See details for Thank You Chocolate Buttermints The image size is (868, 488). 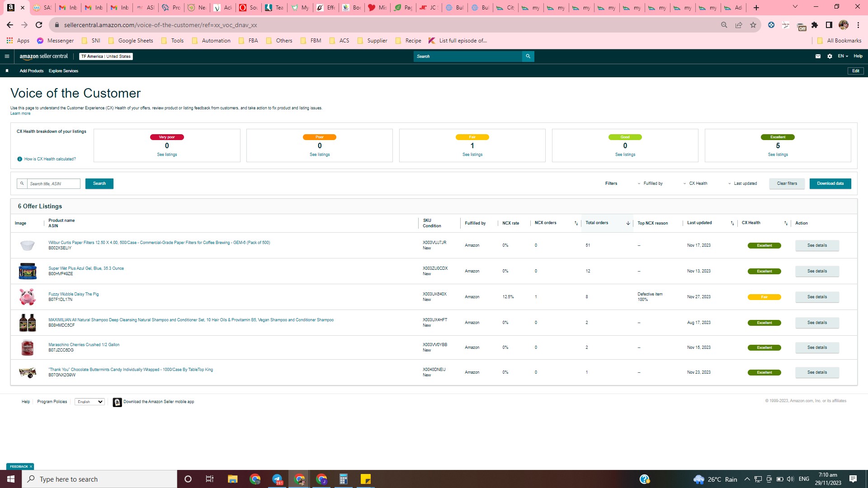coord(817,372)
